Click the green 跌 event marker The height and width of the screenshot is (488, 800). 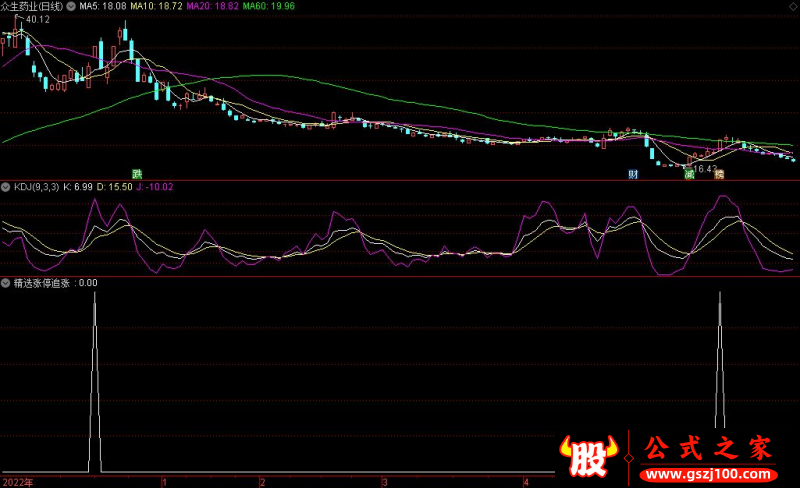[137, 173]
